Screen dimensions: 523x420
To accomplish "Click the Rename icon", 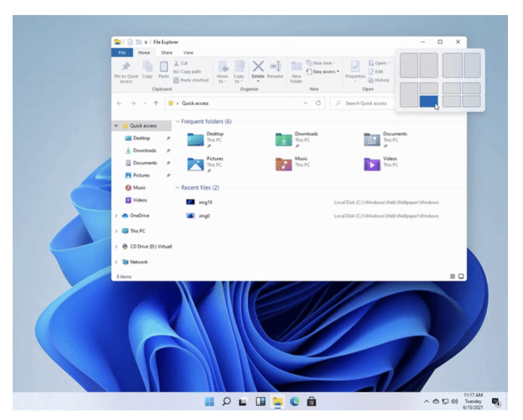I will point(275,66).
